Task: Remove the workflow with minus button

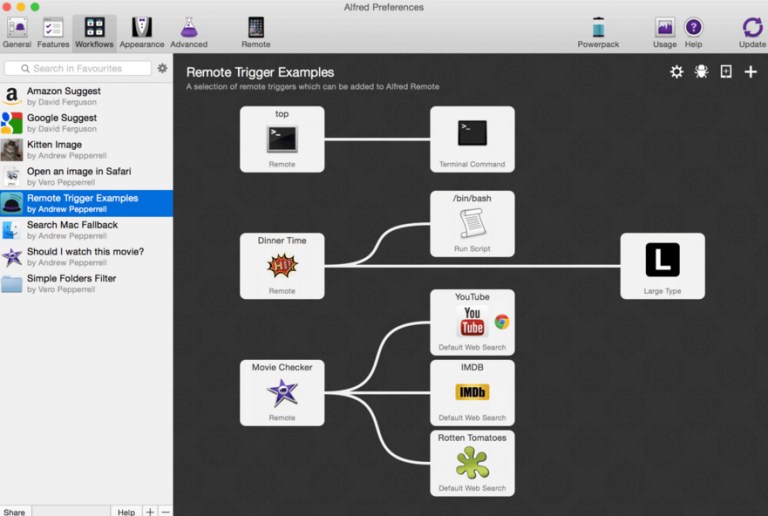Action: [166, 511]
